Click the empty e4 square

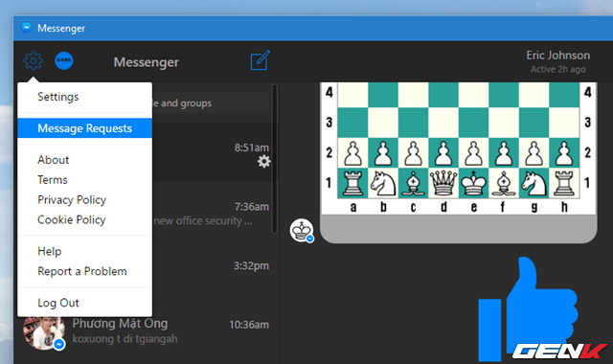coord(473,95)
